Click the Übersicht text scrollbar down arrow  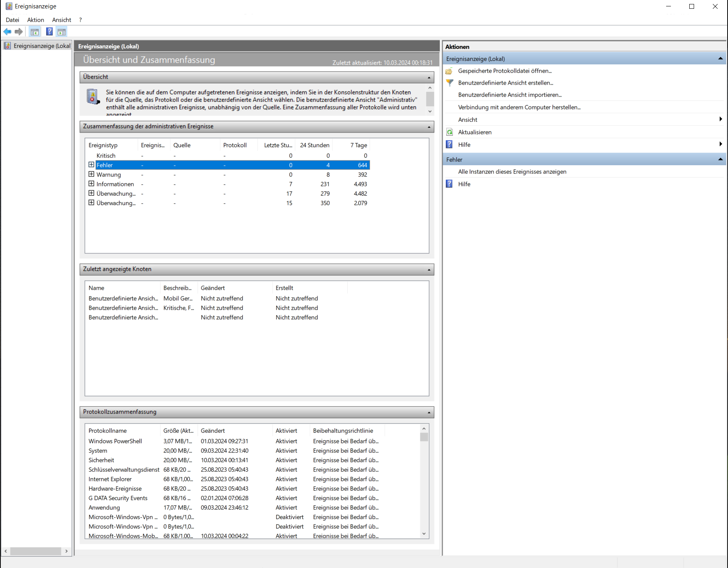[x=430, y=111]
